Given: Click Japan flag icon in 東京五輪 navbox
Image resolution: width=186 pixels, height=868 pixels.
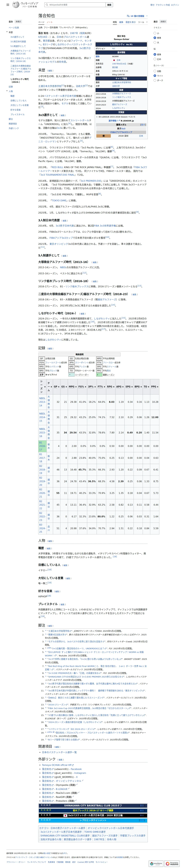Looking at the screenshot, I should [65, 815].
